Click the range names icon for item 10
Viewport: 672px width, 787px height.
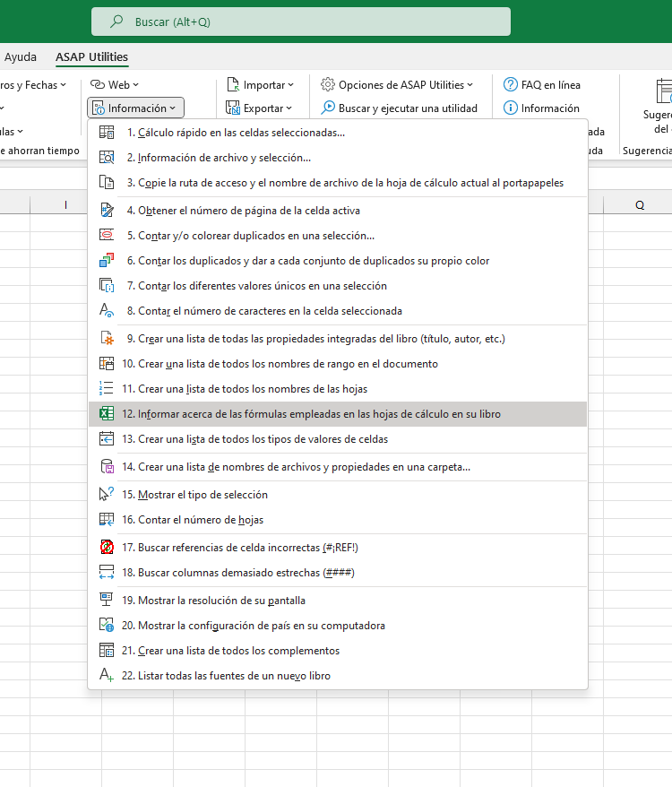pyautogui.click(x=107, y=364)
